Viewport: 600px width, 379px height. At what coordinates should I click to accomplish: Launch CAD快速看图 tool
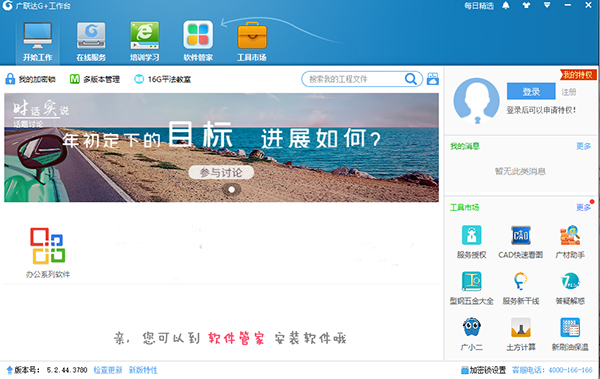pos(521,242)
